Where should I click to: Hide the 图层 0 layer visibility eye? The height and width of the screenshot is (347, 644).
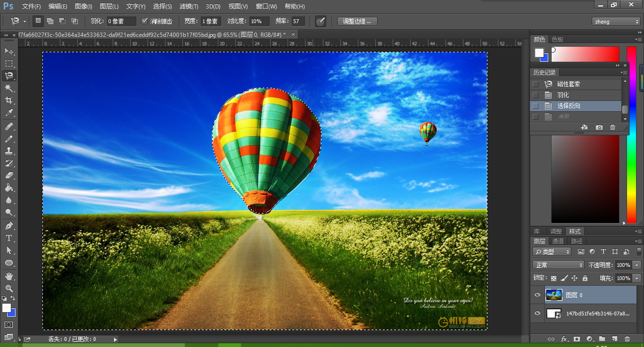click(537, 295)
